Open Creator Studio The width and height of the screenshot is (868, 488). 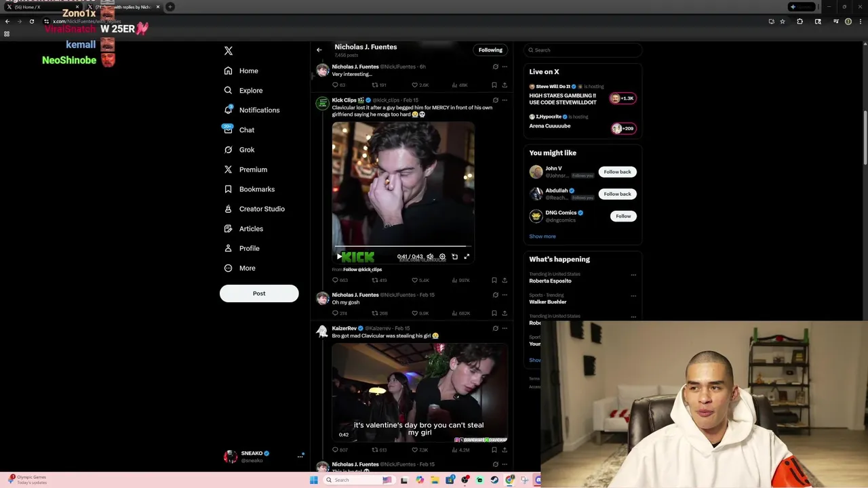tap(254, 209)
